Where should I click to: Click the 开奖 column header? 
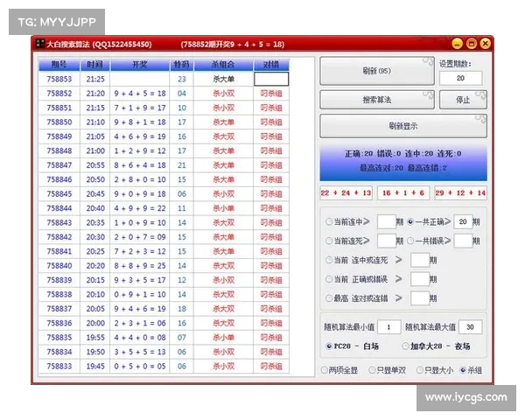click(140, 64)
